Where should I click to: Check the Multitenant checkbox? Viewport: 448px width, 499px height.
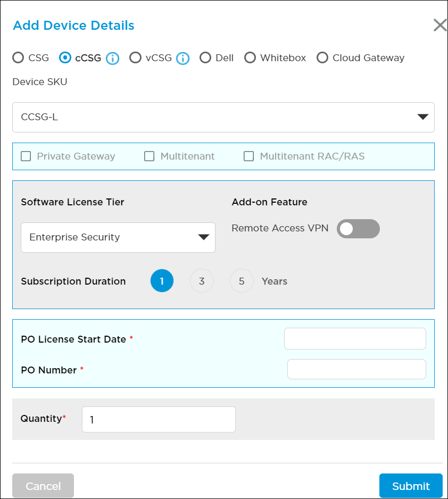click(150, 156)
